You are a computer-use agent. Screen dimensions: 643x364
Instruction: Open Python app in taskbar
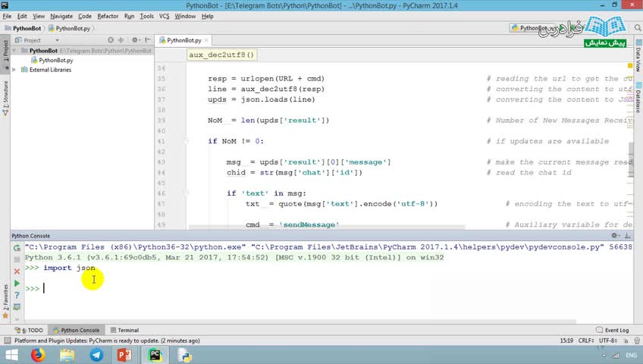click(x=185, y=355)
